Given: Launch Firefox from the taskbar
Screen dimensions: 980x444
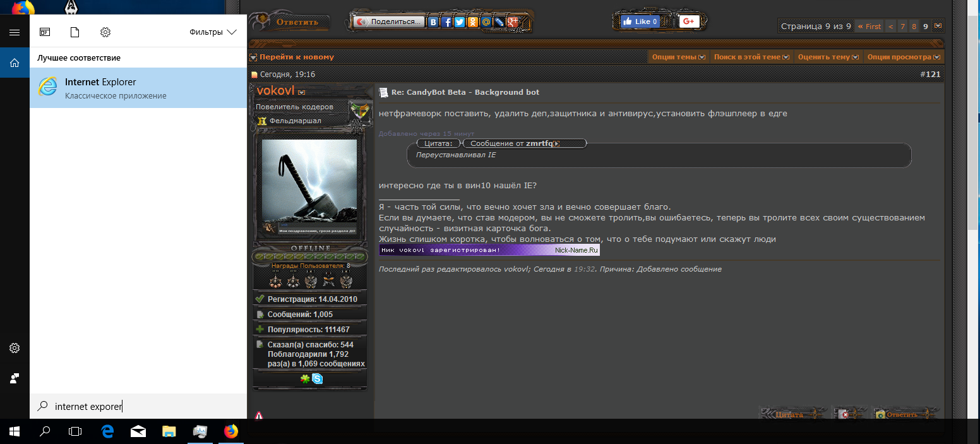Looking at the screenshot, I should (x=231, y=431).
